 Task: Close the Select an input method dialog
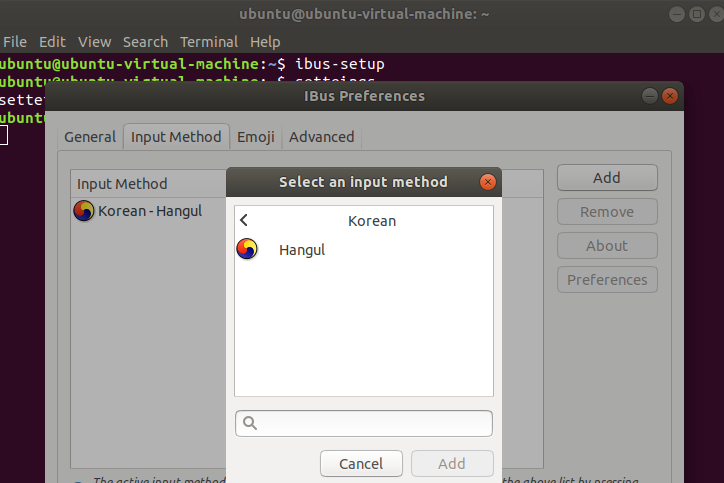pos(488,182)
